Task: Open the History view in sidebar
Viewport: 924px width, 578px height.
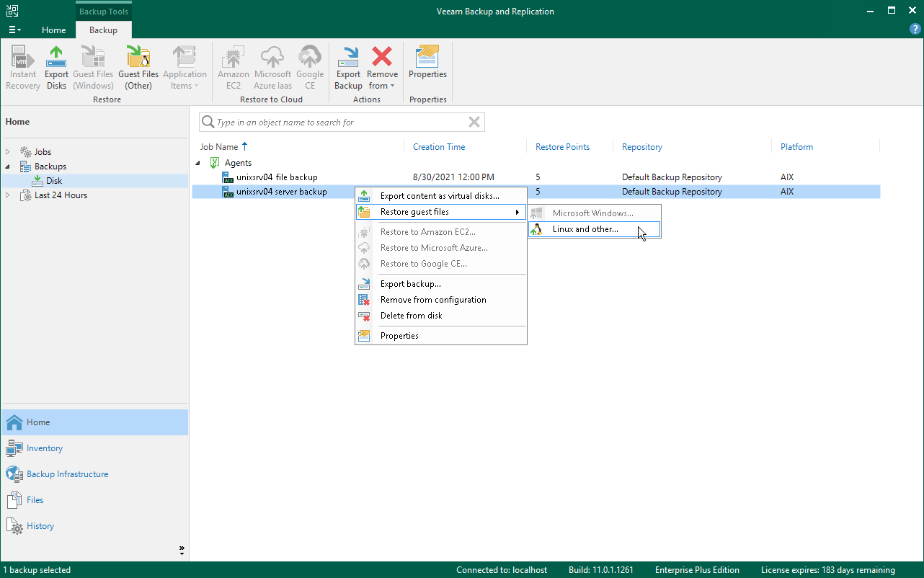Action: tap(40, 526)
